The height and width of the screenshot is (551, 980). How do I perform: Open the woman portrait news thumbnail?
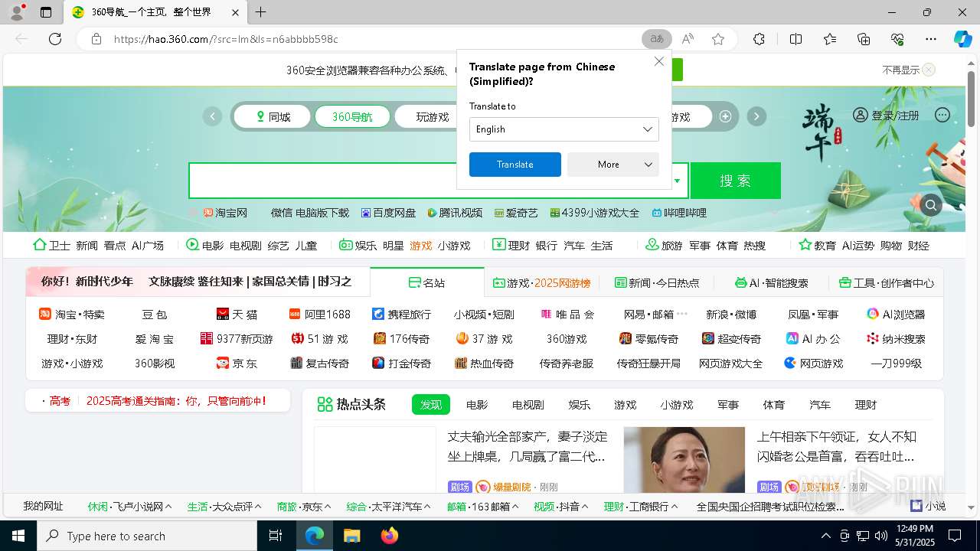pyautogui.click(x=684, y=460)
